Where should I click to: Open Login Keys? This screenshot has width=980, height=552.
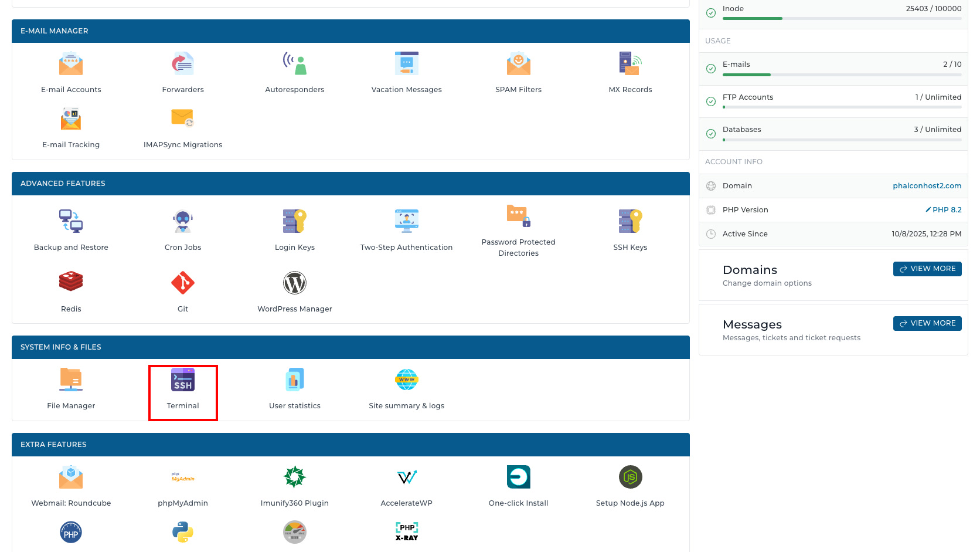pyautogui.click(x=295, y=231)
